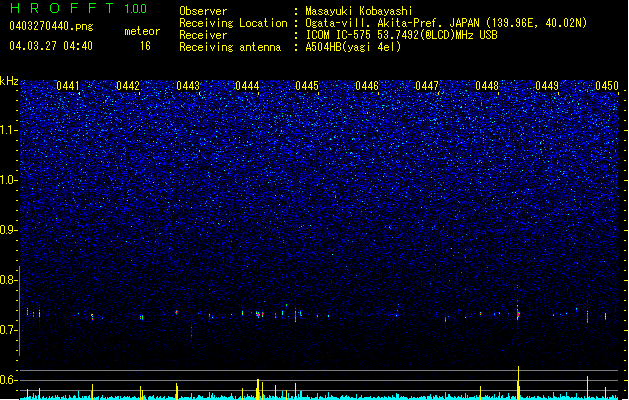Click the 0447 time marker
629x400 pixels.
(427, 86)
